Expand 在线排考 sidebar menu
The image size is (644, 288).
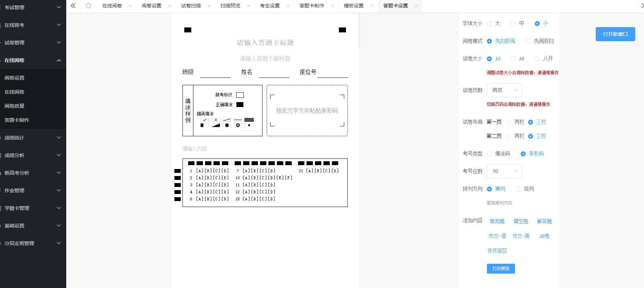click(x=33, y=25)
